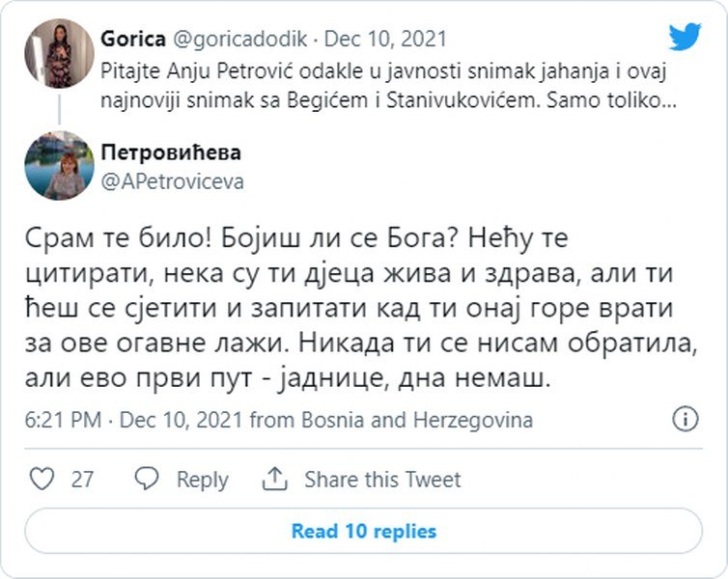Select "Share this Tweet"

click(382, 479)
